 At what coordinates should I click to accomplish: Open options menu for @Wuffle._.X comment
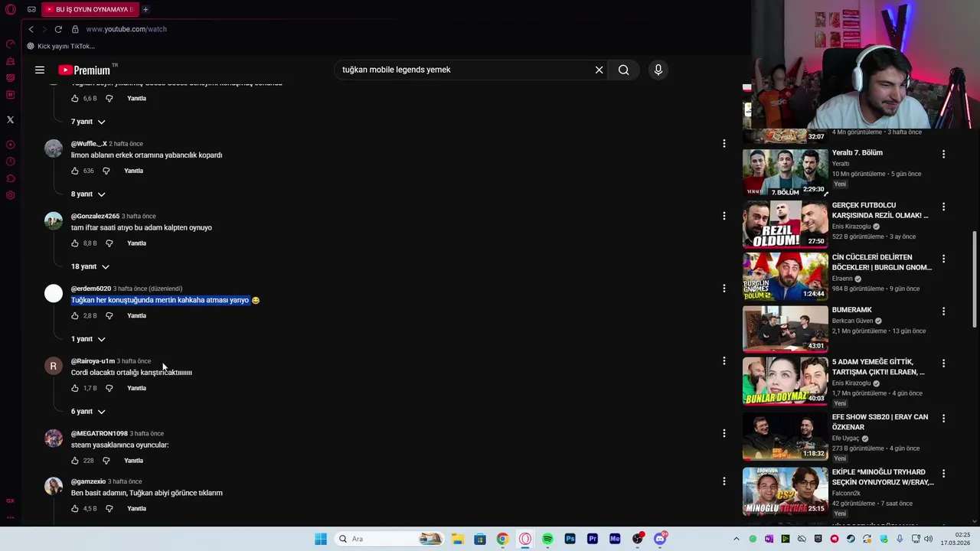(x=724, y=144)
